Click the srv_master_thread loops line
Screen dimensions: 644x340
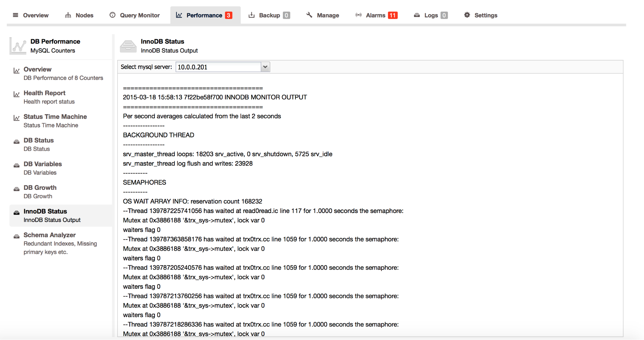tap(227, 154)
